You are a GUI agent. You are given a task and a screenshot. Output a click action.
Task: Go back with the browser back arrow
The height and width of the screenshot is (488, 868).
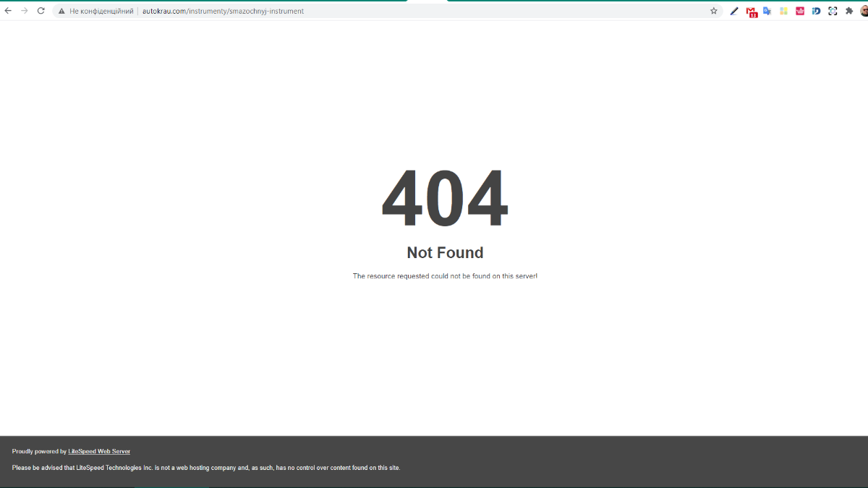[x=8, y=11]
